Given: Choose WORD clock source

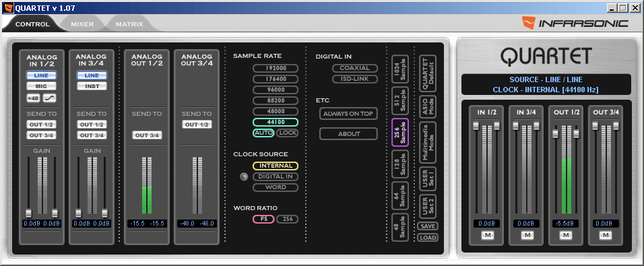Looking at the screenshot, I should point(275,187).
